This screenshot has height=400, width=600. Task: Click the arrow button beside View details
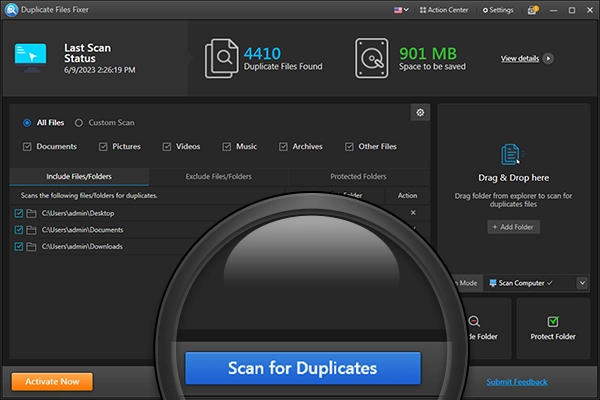(548, 59)
